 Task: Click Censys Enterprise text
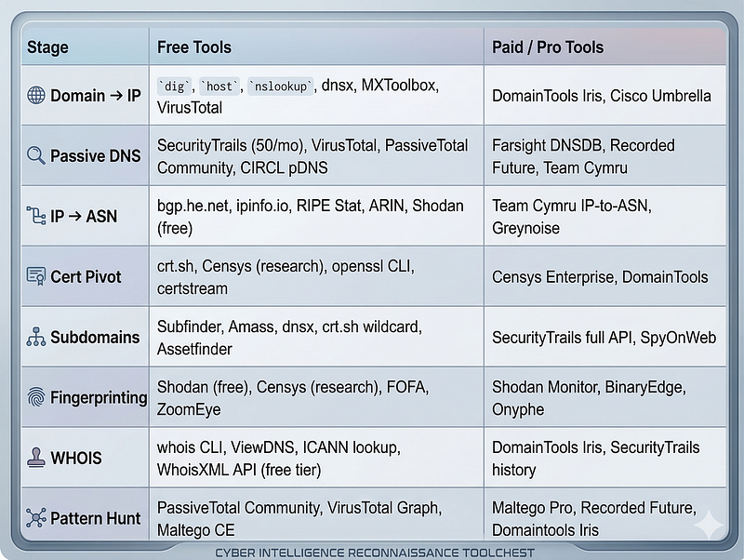pos(553,276)
